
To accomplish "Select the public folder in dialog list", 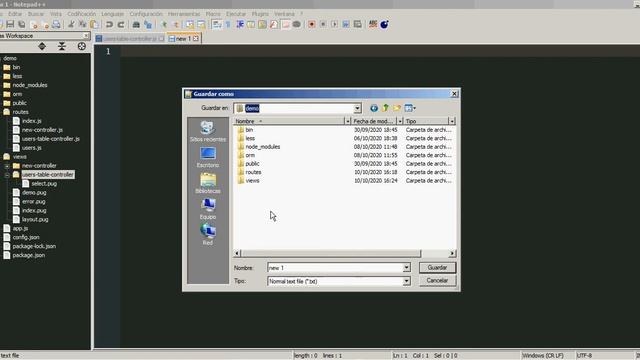I will coord(252,164).
